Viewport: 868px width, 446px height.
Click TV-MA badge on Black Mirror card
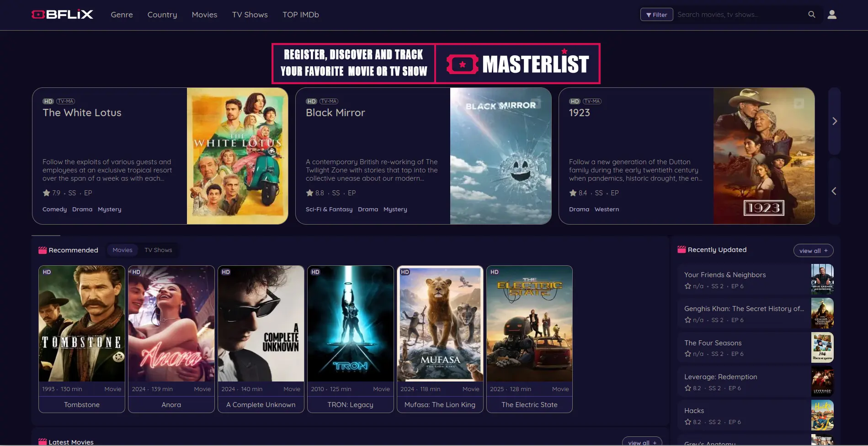pos(329,102)
